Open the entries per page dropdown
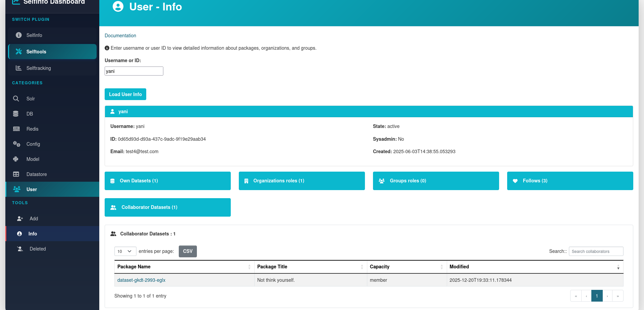This screenshot has width=644, height=310. (x=125, y=251)
